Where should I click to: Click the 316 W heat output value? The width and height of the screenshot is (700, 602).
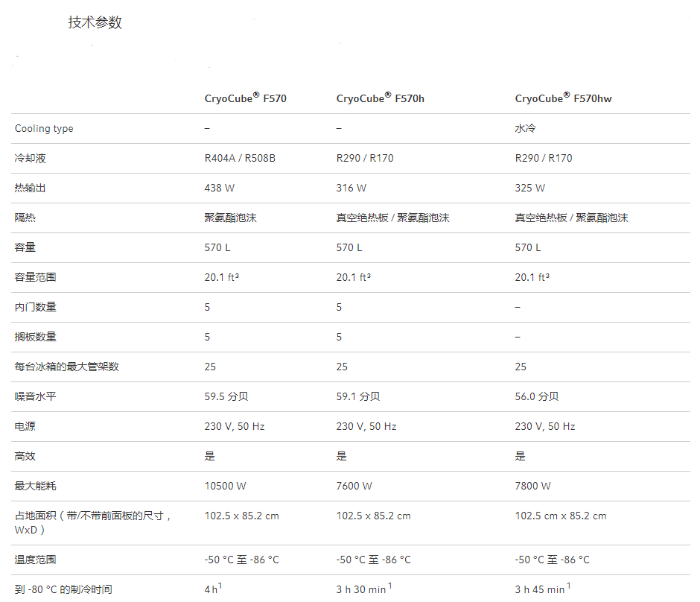pyautogui.click(x=351, y=188)
